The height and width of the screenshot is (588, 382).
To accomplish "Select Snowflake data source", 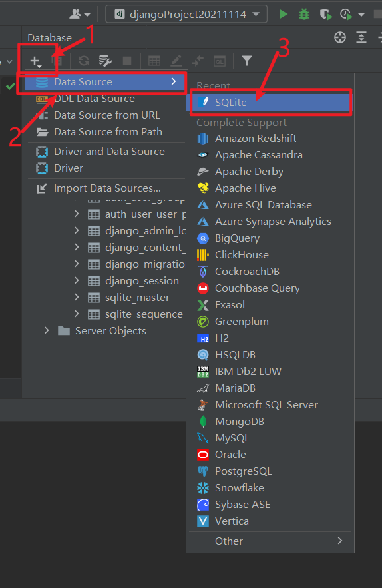I will point(270,488).
